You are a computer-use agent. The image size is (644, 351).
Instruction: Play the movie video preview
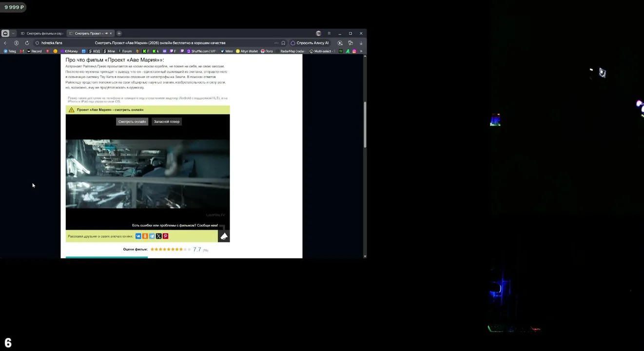coord(148,174)
